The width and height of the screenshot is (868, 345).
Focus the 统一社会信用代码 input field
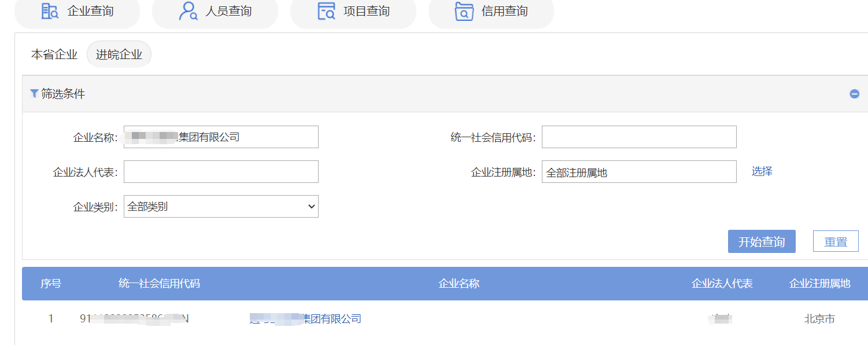(639, 137)
